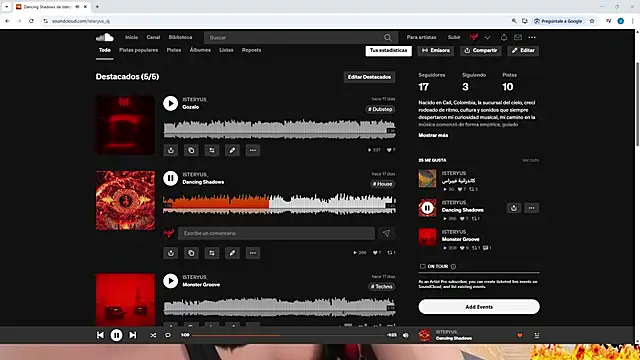Viewport: 640px width, 360px height.
Task: Toggle the like heart in the player bar
Action: (520, 335)
